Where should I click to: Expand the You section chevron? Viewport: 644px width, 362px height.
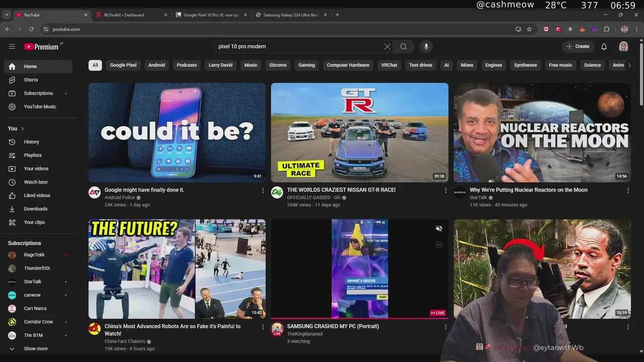[x=22, y=129]
